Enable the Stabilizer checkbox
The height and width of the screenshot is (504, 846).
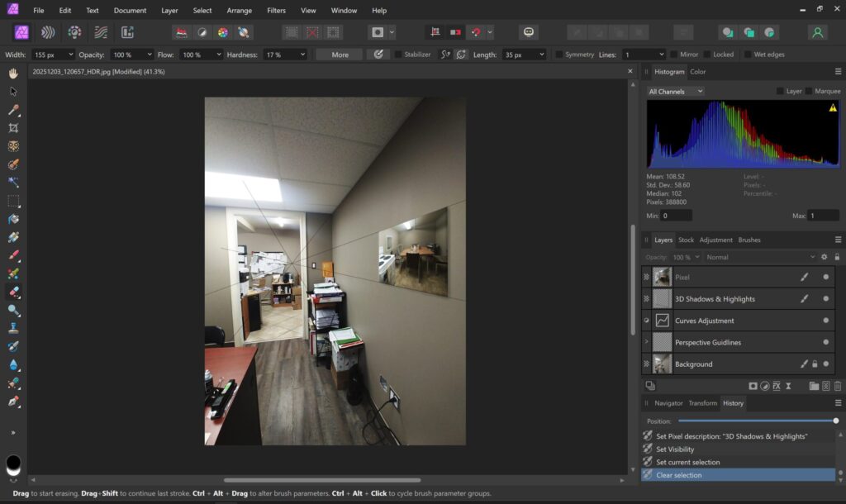tap(398, 55)
